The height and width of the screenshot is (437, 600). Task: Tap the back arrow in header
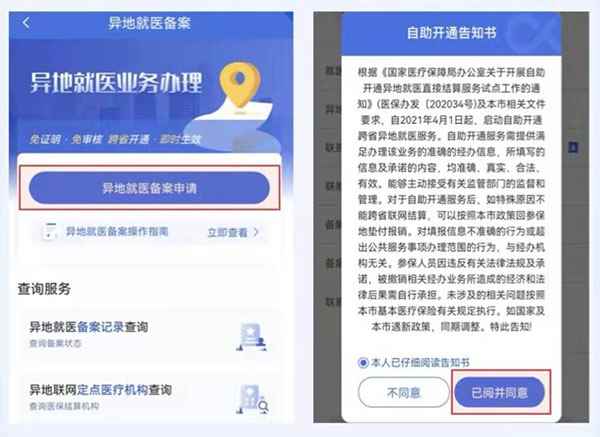26,23
